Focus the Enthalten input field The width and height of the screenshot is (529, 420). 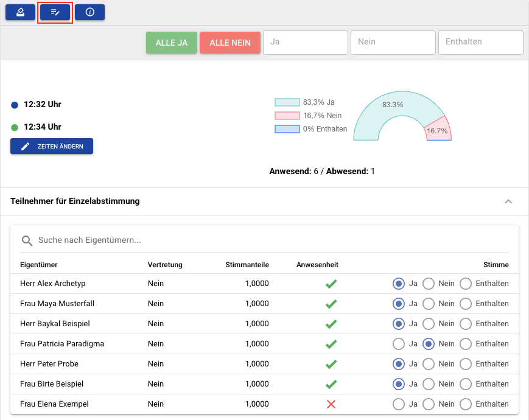[481, 43]
